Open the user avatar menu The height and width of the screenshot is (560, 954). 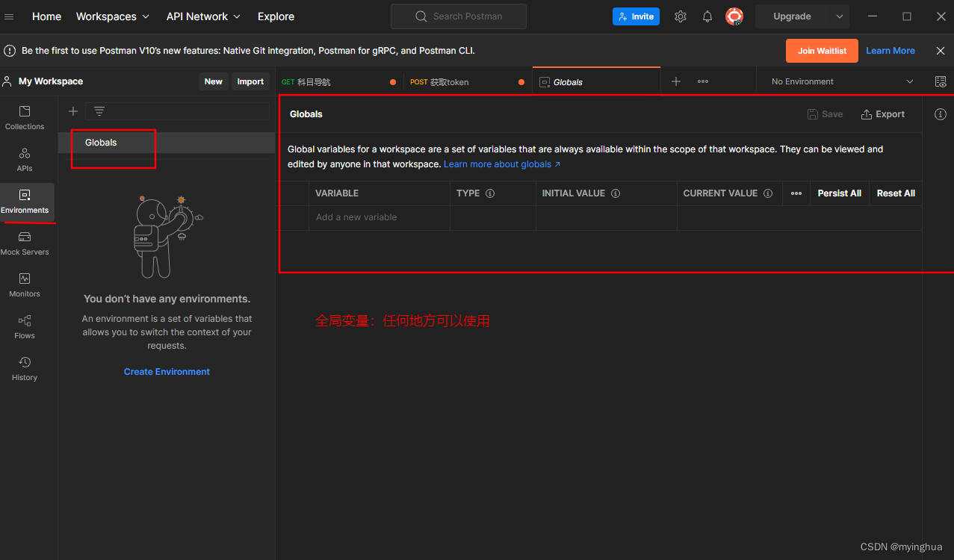tap(734, 16)
